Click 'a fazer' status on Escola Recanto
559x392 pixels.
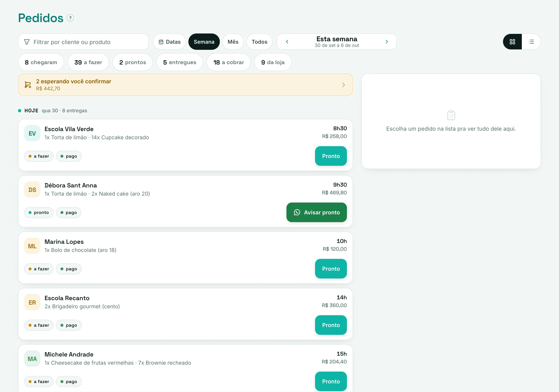[x=39, y=325]
